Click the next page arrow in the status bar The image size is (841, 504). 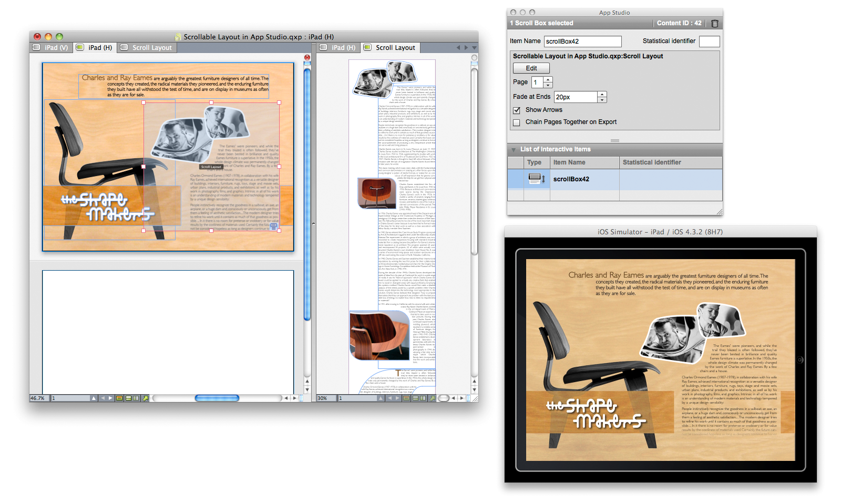[111, 398]
